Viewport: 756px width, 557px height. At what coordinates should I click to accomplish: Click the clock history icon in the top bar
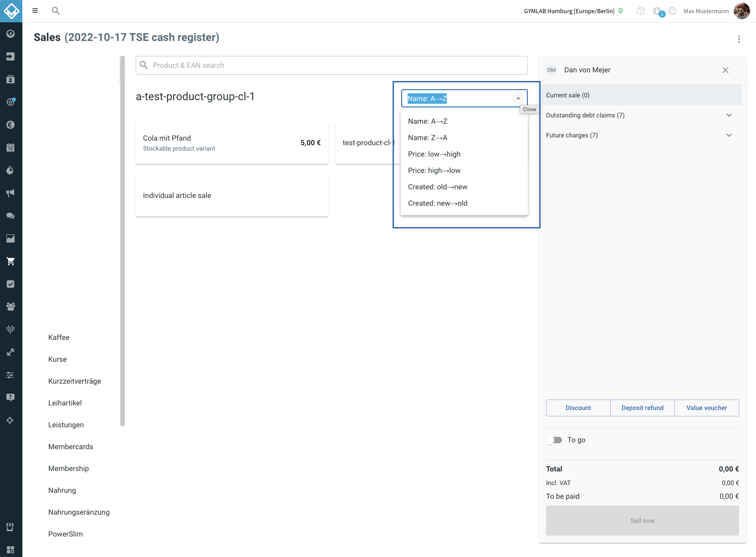pyautogui.click(x=672, y=11)
